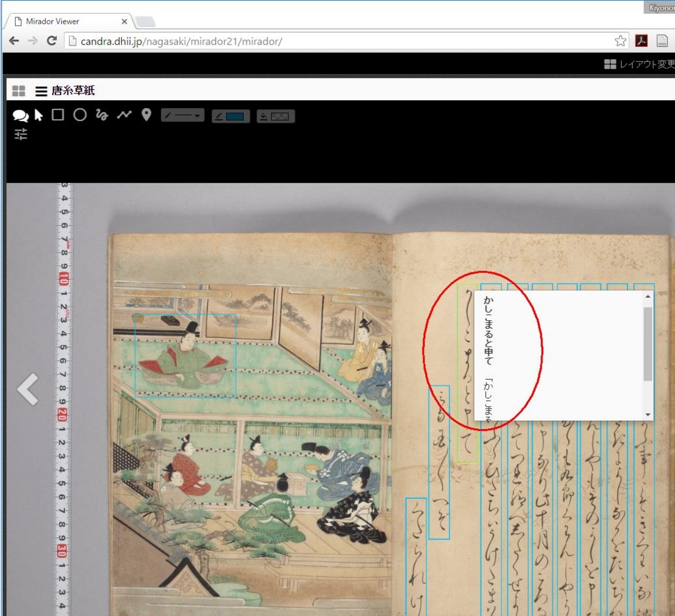675x616 pixels.
Task: Click the browser back arrow
Action: click(x=14, y=41)
